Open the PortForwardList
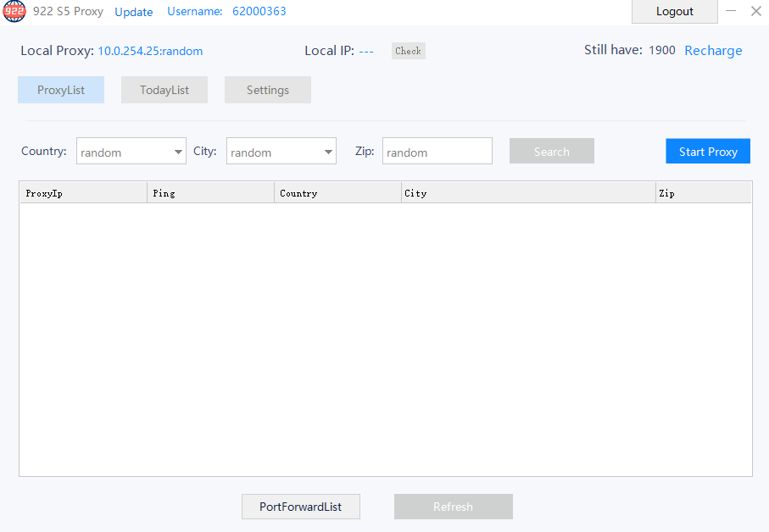Screen dimensions: 769x532 [x=301, y=507]
